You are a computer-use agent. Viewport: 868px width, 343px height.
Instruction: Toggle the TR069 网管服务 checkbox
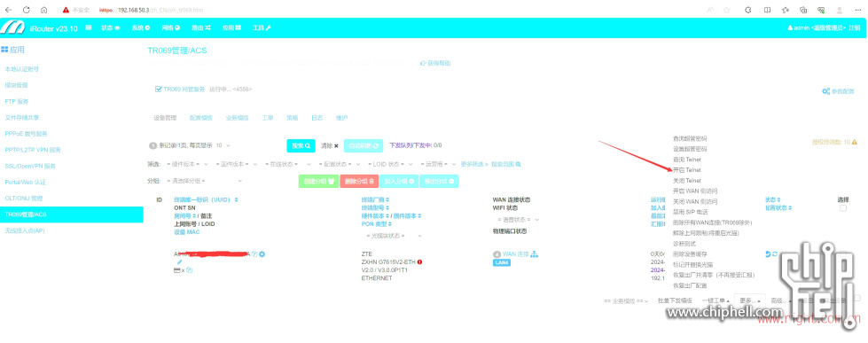pyautogui.click(x=158, y=89)
